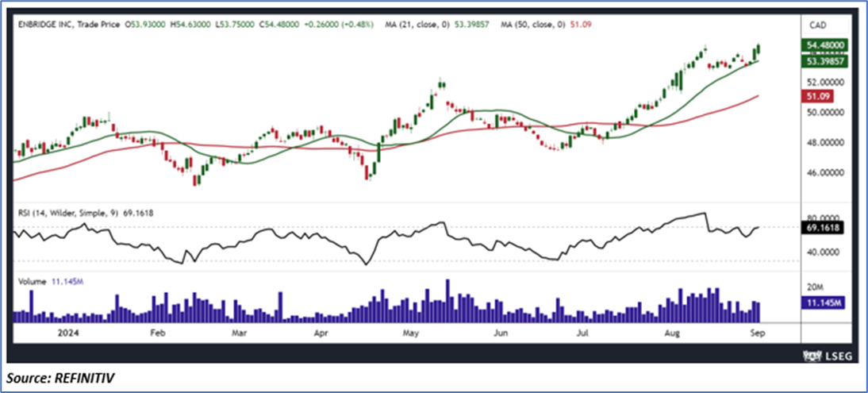This screenshot has width=868, height=393.
Task: Click the Apr date axis label
Action: coord(321,333)
